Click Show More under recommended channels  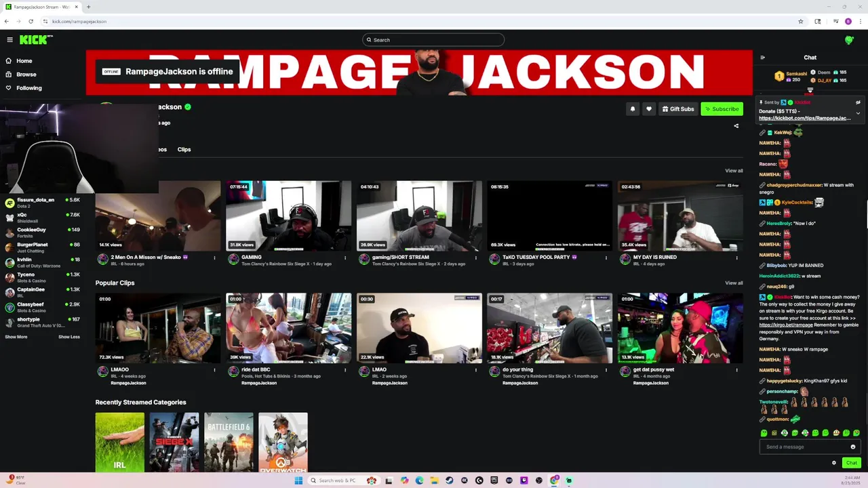16,337
